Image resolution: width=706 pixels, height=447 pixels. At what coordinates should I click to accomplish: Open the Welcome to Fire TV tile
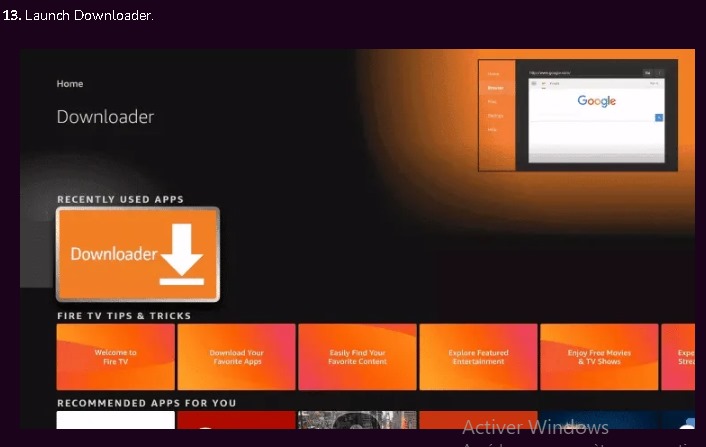point(116,357)
